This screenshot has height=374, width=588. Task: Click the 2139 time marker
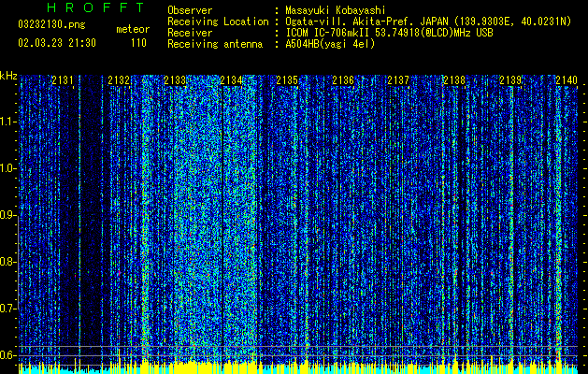(510, 80)
